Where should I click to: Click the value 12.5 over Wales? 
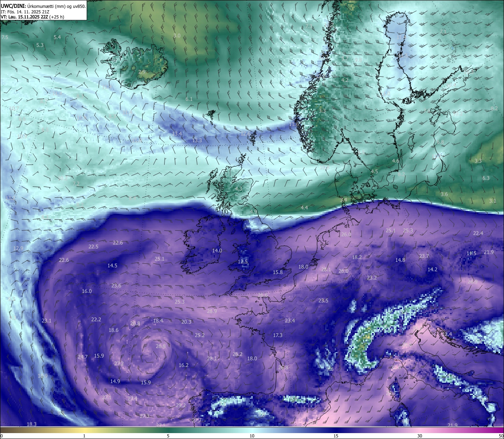(243, 261)
